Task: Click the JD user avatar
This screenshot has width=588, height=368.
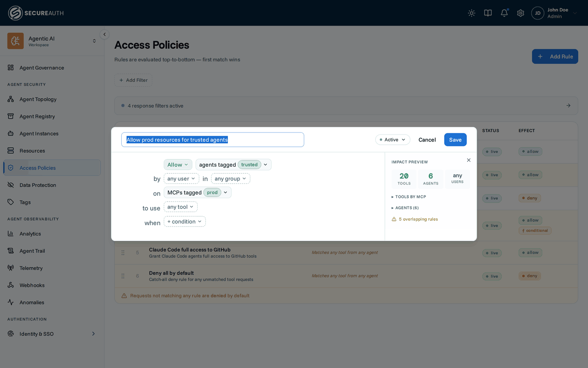Action: click(538, 13)
